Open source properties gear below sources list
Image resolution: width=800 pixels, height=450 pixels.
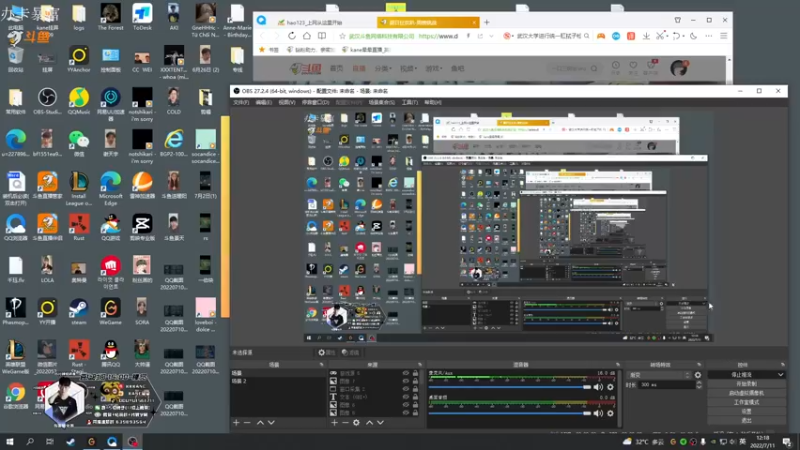356,422
